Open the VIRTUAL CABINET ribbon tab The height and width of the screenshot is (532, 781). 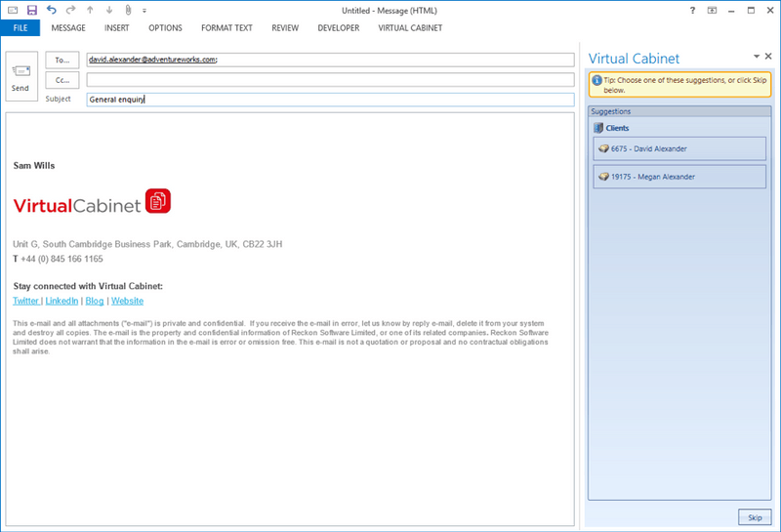click(410, 28)
